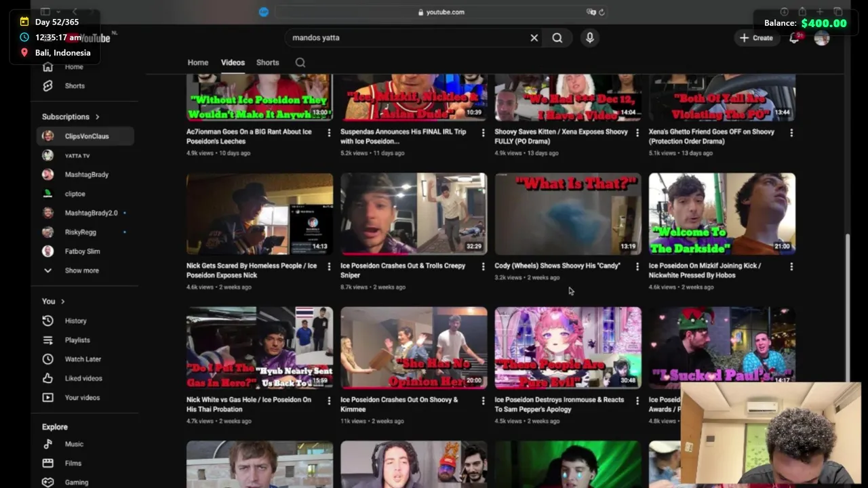Image resolution: width=868 pixels, height=488 pixels.
Task: Open options menu for Suspendas FINAL IRL Trip video
Action: coord(484,133)
